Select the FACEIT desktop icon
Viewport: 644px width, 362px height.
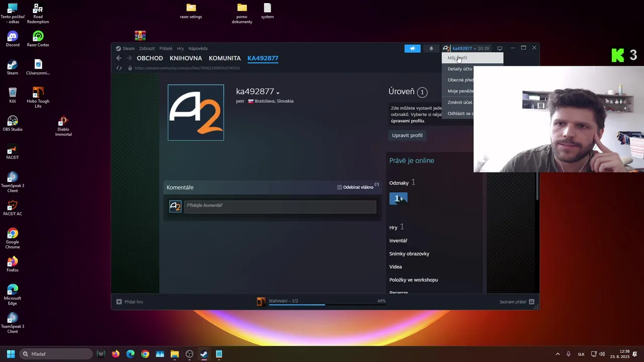click(13, 151)
